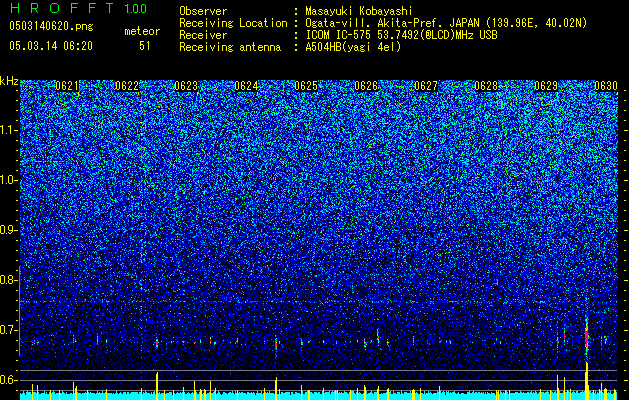Image resolution: width=629 pixels, height=400 pixels.
Task: Select the Ogata-vill. Akita-Pref. JAPAN location text
Action: point(446,23)
